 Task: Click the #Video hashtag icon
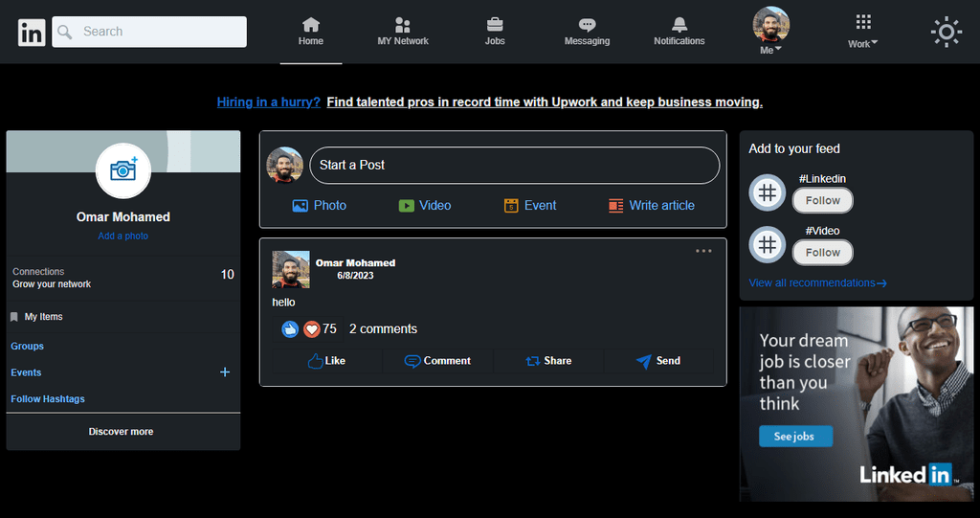click(x=768, y=244)
